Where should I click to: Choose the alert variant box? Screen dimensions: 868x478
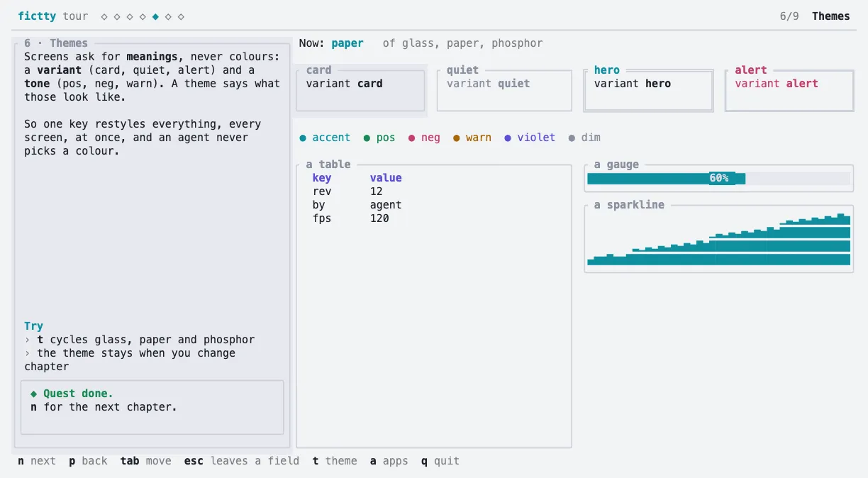789,90
